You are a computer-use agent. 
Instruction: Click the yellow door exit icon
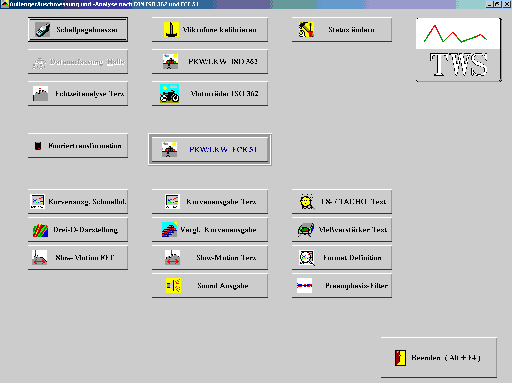400,358
